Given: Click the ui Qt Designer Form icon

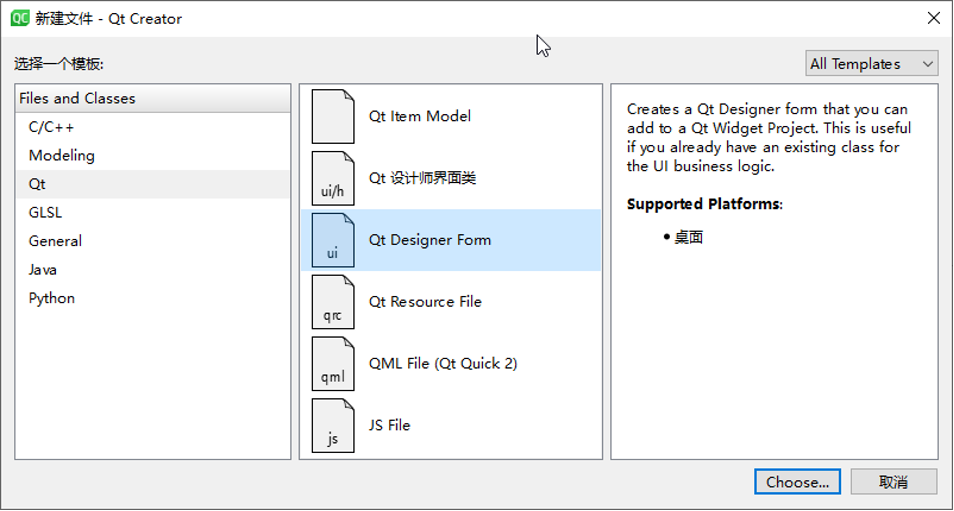Looking at the screenshot, I should 333,240.
